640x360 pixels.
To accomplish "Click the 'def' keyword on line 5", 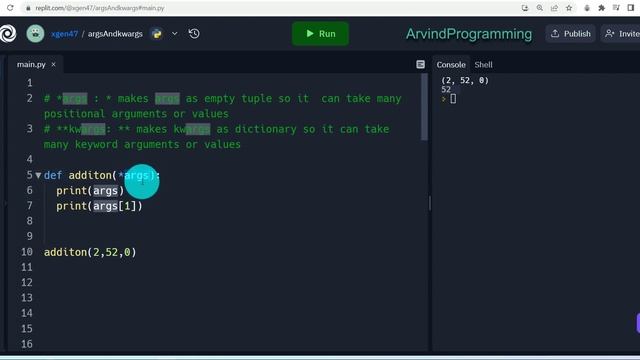I will [53, 176].
